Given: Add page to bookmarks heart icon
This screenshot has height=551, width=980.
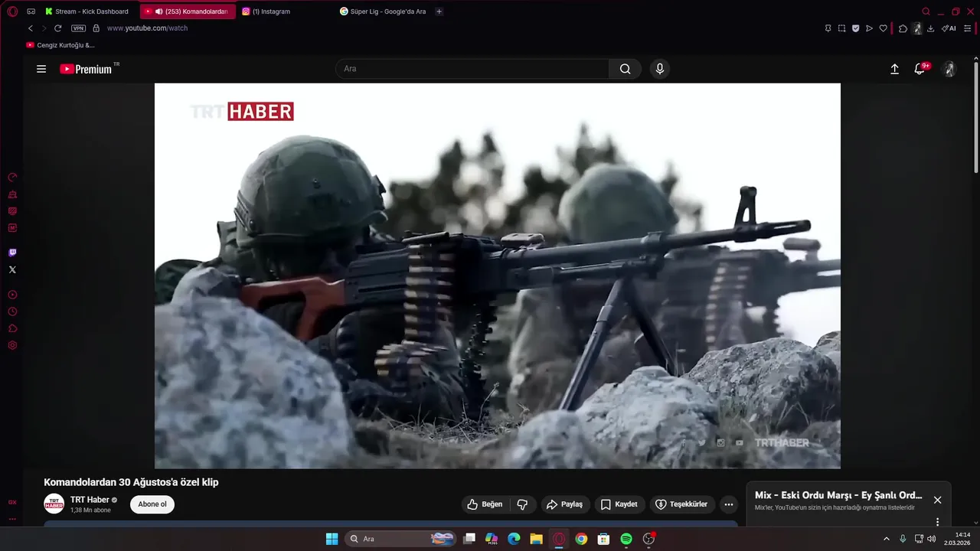Looking at the screenshot, I should click(x=883, y=28).
